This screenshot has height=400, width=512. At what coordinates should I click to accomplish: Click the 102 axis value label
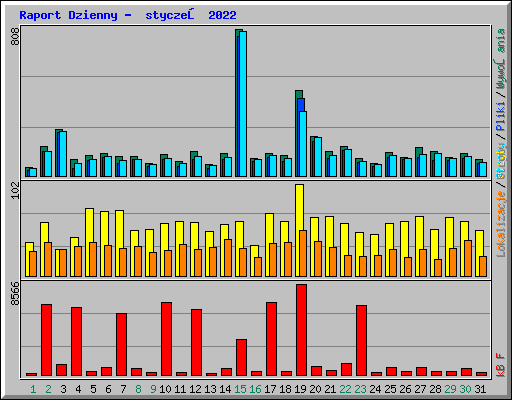[15, 190]
